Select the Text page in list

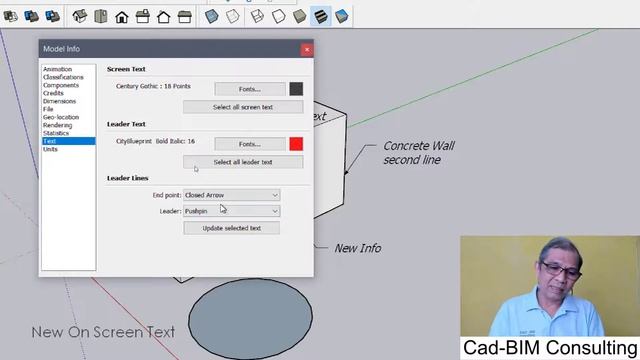tap(69, 141)
